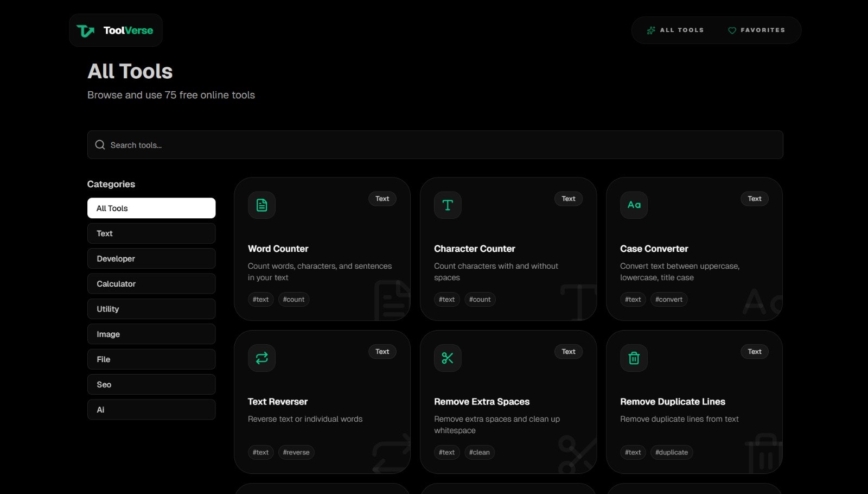Image resolution: width=868 pixels, height=494 pixels.
Task: Click the Remove Extra Spaces scissors icon
Action: [x=448, y=358]
